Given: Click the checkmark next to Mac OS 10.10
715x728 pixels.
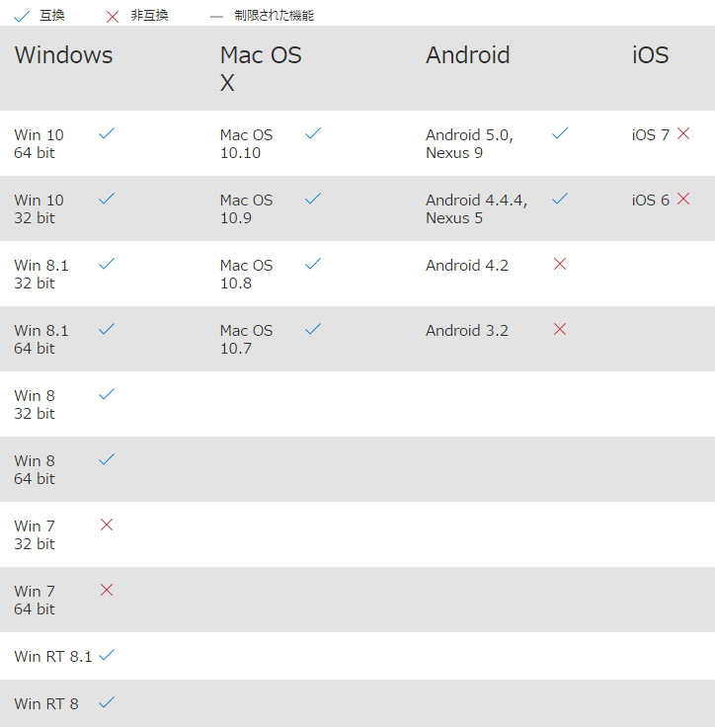Looking at the screenshot, I should pos(313,133).
